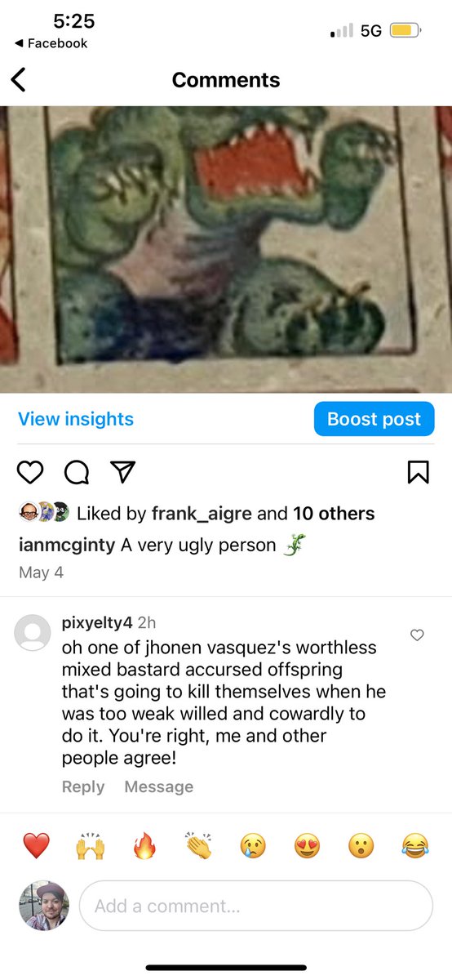This screenshot has height=980, width=452.
Task: Reply to pixyelty4's comment
Action: click(x=83, y=786)
